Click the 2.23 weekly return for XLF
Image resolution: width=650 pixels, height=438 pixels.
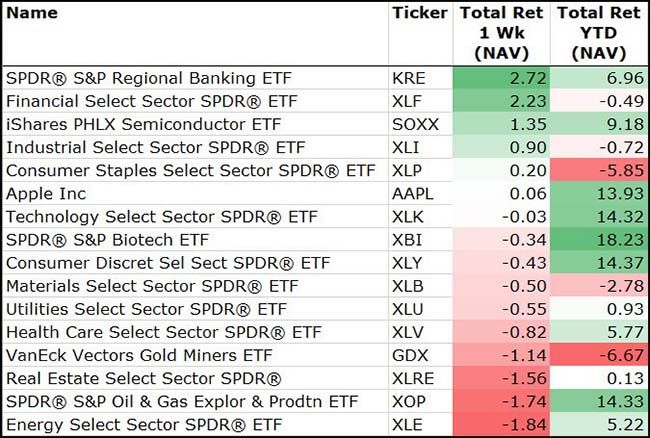pos(502,100)
